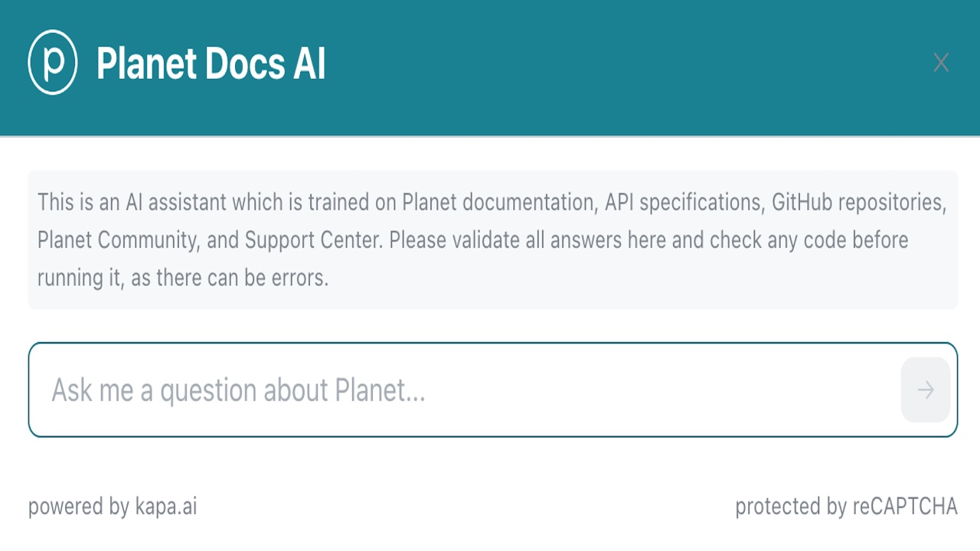Click the Planet logo icon
The width and height of the screenshot is (980, 551).
(x=52, y=62)
